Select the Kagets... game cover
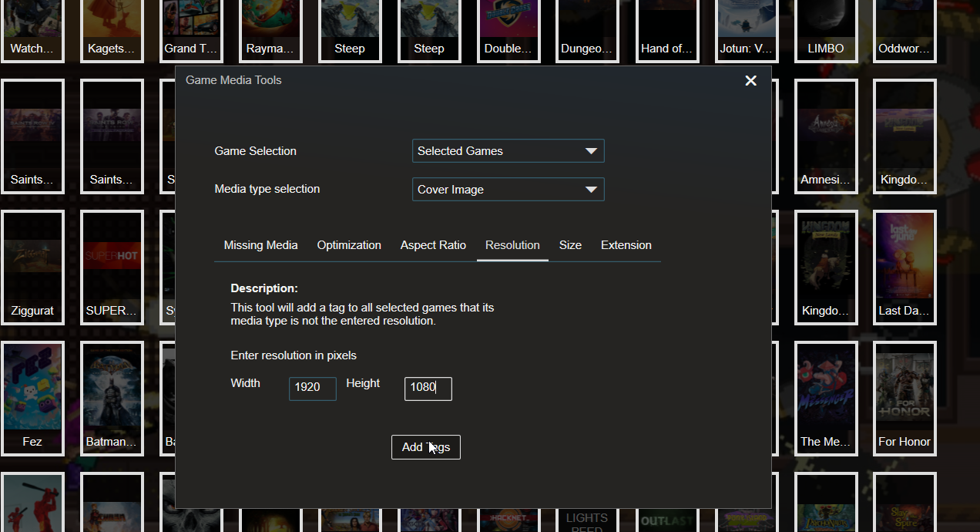Image resolution: width=980 pixels, height=532 pixels. pyautogui.click(x=112, y=31)
